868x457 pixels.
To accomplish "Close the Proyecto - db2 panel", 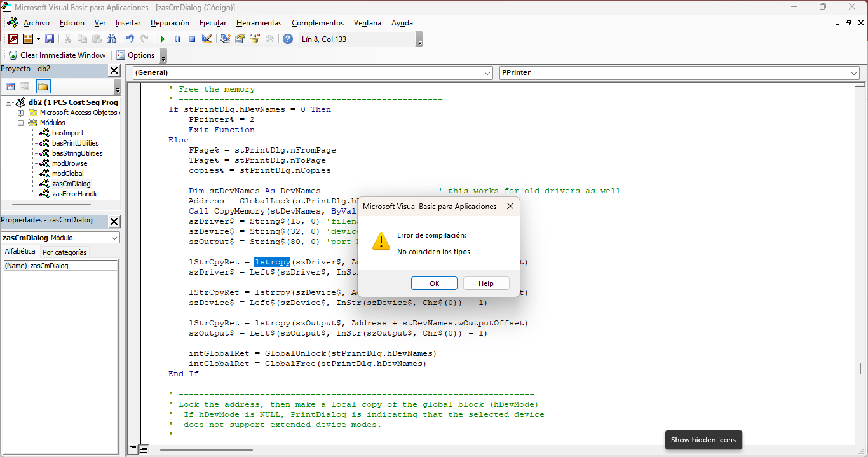I will [114, 70].
